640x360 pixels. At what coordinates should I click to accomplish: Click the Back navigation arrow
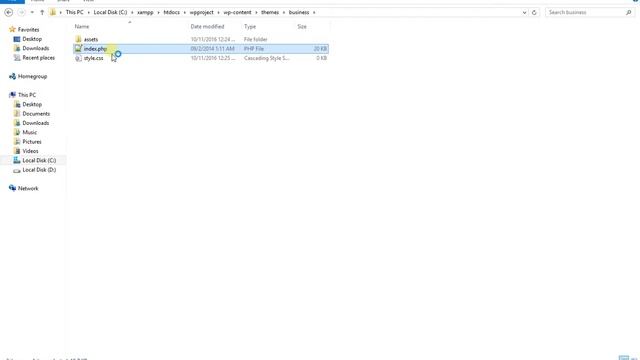coord(9,13)
